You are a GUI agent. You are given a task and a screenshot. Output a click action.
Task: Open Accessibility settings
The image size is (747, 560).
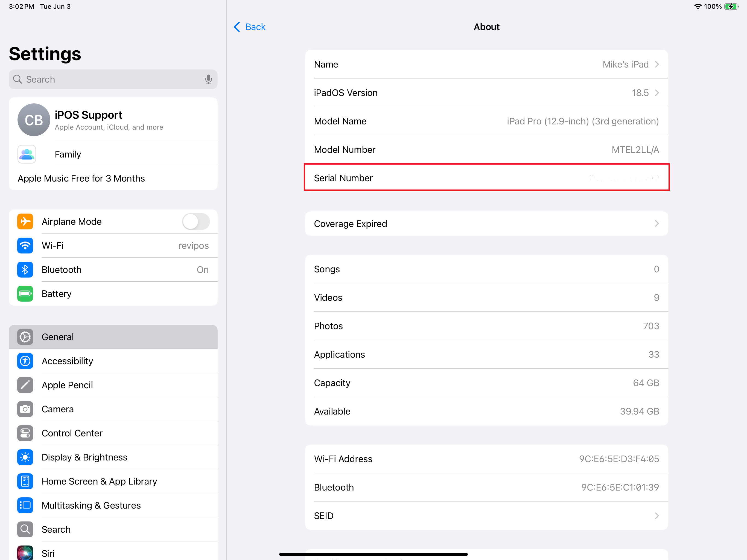[113, 361]
